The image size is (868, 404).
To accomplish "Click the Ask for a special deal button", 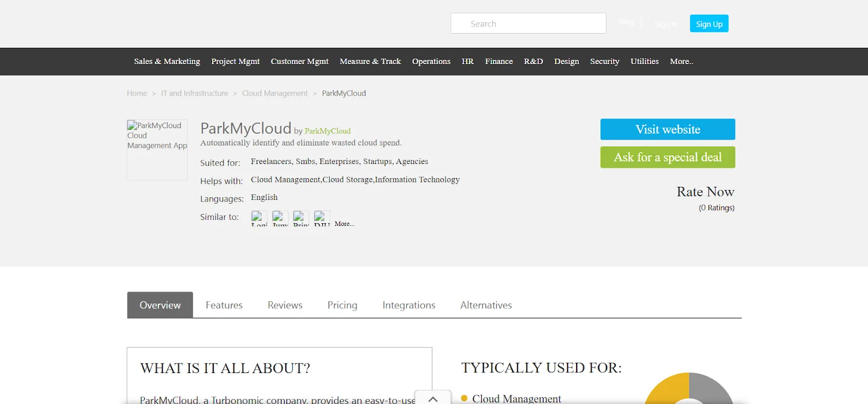I will point(668,157).
